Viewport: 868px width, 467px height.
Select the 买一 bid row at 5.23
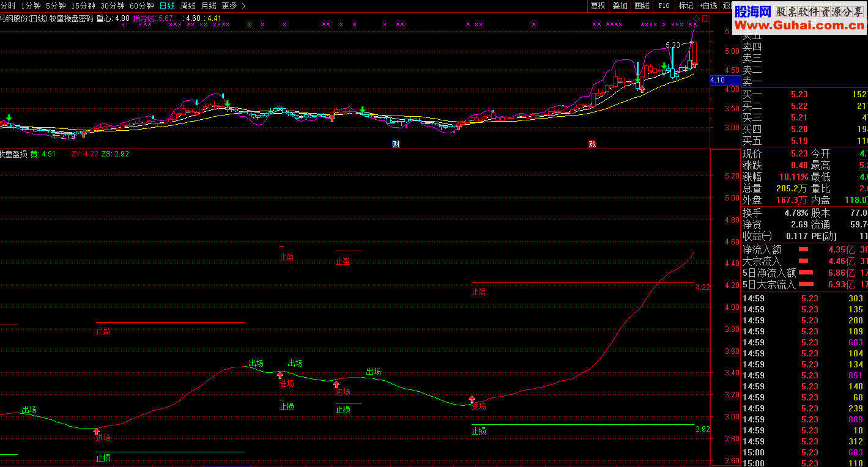804,95
